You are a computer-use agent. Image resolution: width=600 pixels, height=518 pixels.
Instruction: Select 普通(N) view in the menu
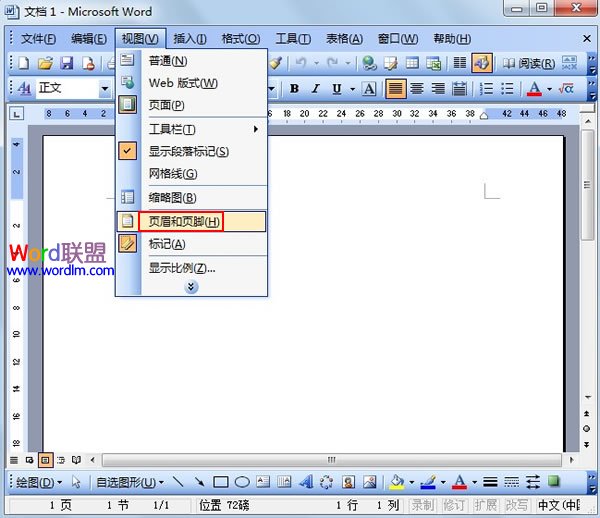point(191,60)
